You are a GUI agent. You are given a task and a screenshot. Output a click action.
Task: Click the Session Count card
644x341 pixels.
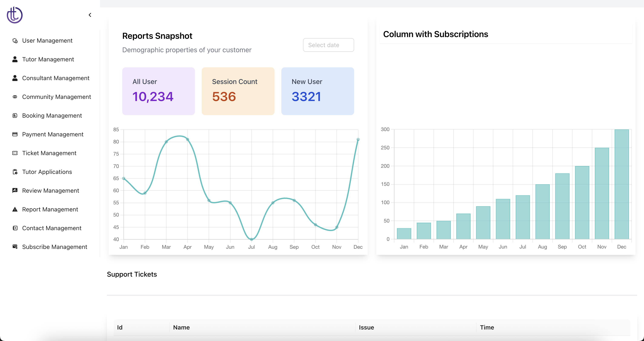(x=238, y=91)
